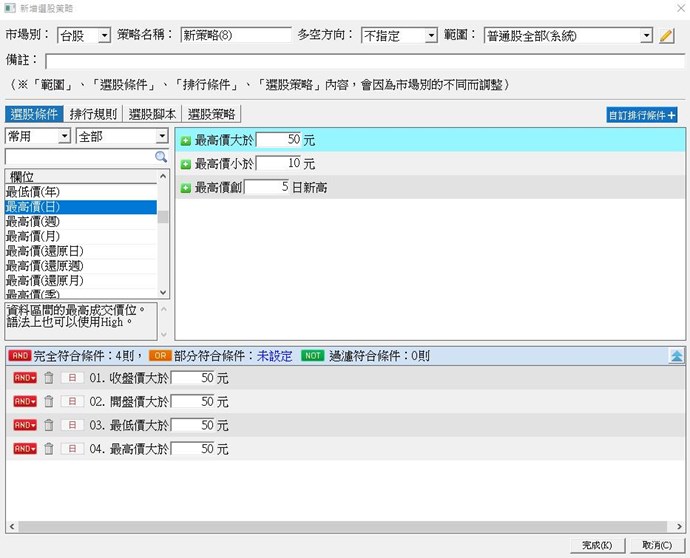
Task: Expand the AND operator dropdown on condition 01
Action: tap(24, 378)
